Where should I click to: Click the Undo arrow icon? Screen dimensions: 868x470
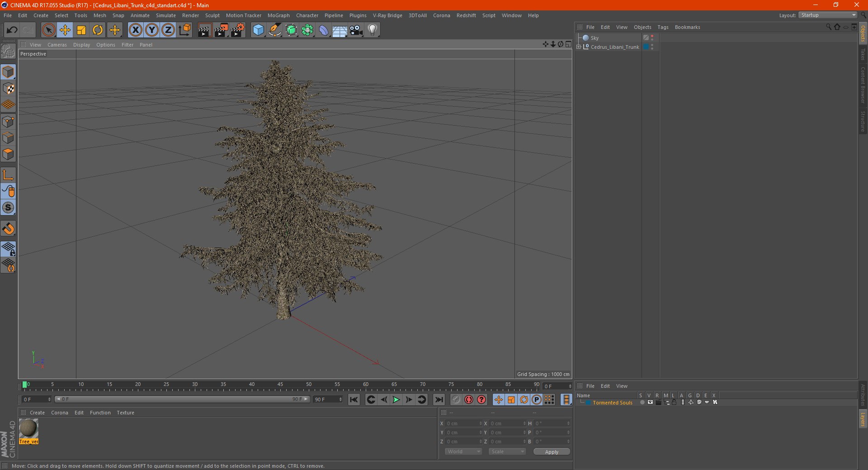(x=12, y=30)
